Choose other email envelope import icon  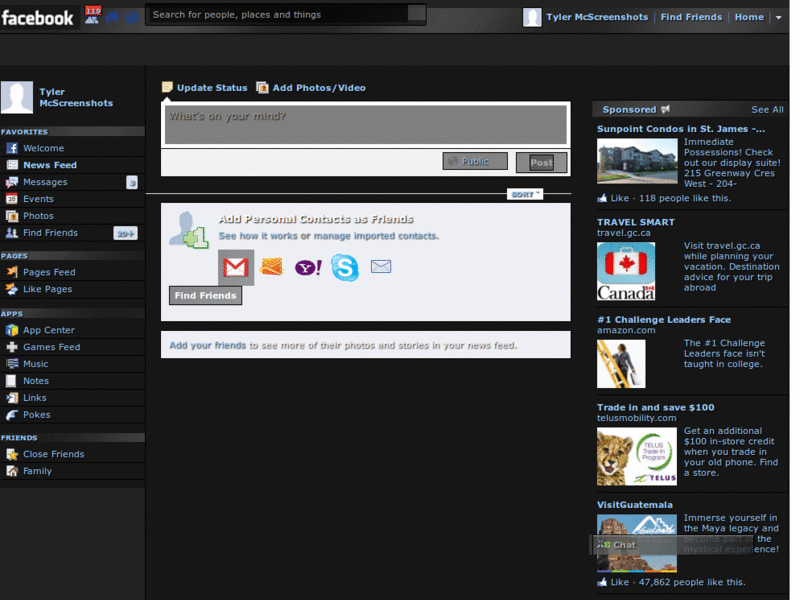[x=381, y=266]
